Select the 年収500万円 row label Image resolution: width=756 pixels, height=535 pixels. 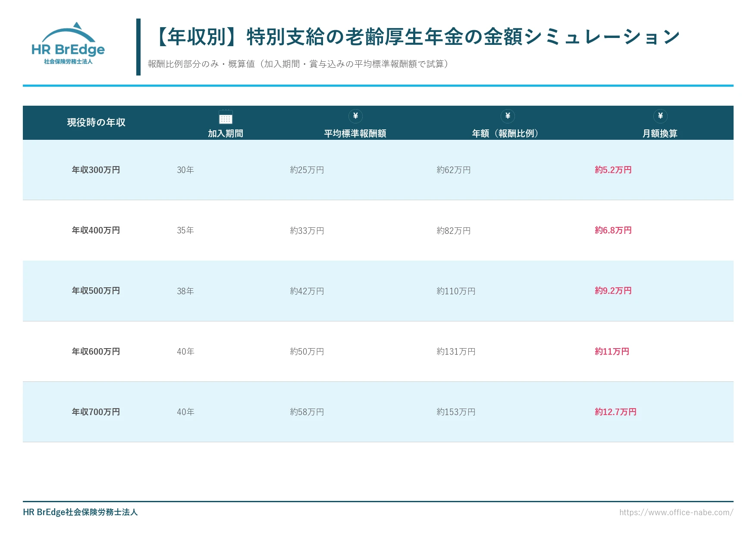click(96, 291)
